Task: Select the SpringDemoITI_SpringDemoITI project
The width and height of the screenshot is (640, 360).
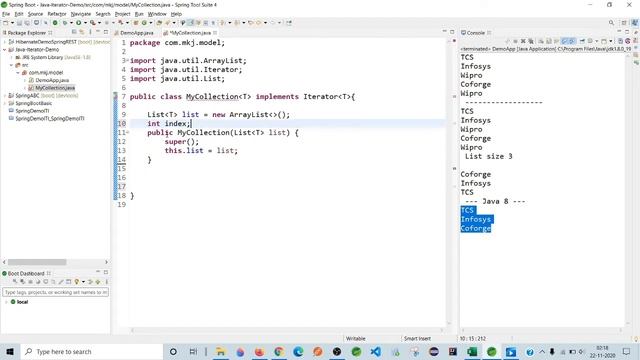Action: point(49,118)
